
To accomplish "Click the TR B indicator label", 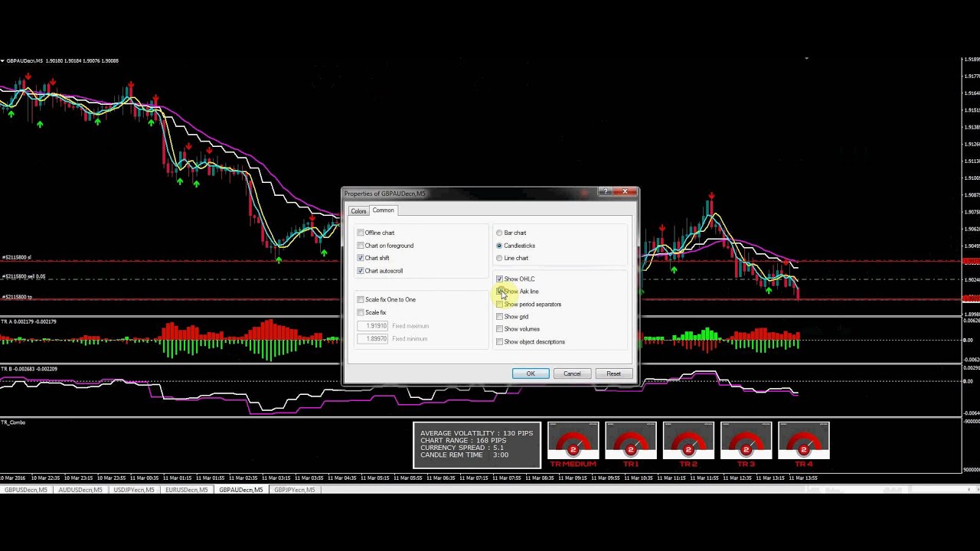I will click(x=28, y=369).
